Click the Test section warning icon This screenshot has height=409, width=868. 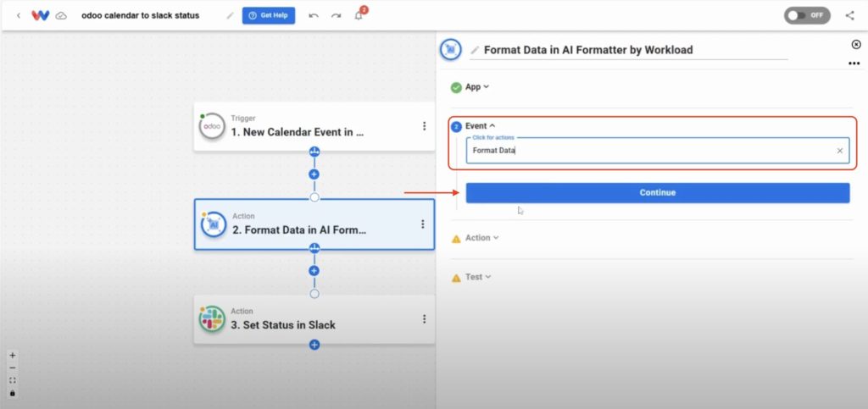[x=456, y=278]
